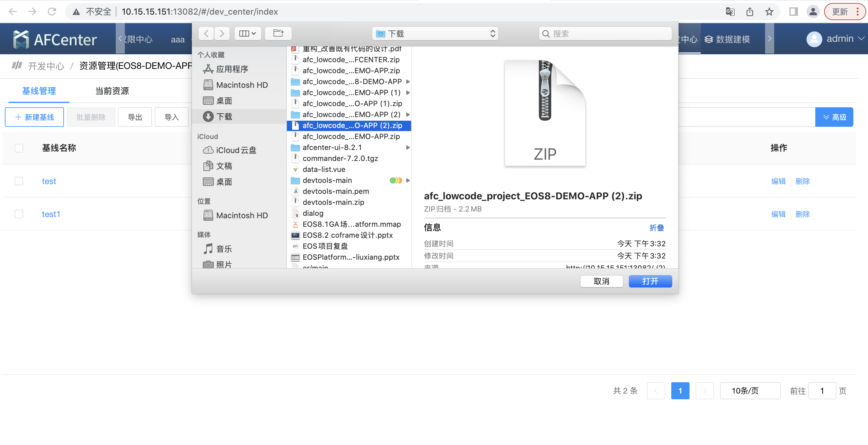Click the file dialog back arrow
Image resolution: width=868 pixels, height=445 pixels.
[x=206, y=34]
